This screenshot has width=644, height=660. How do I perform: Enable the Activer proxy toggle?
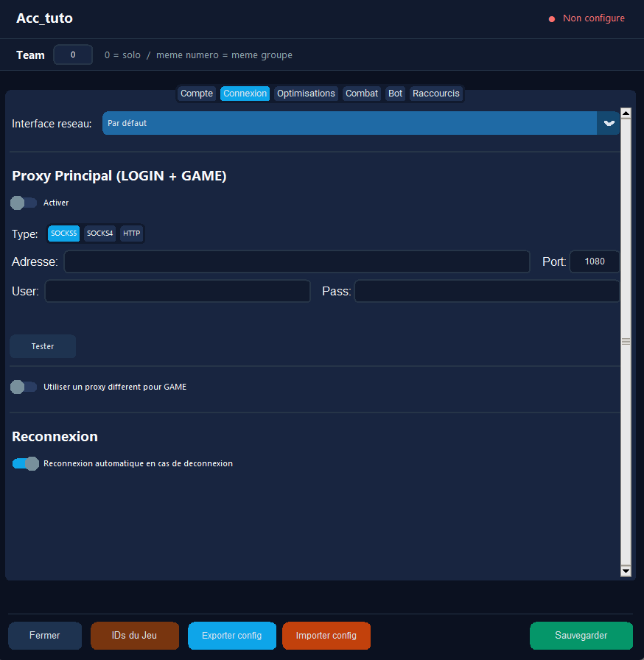click(22, 202)
